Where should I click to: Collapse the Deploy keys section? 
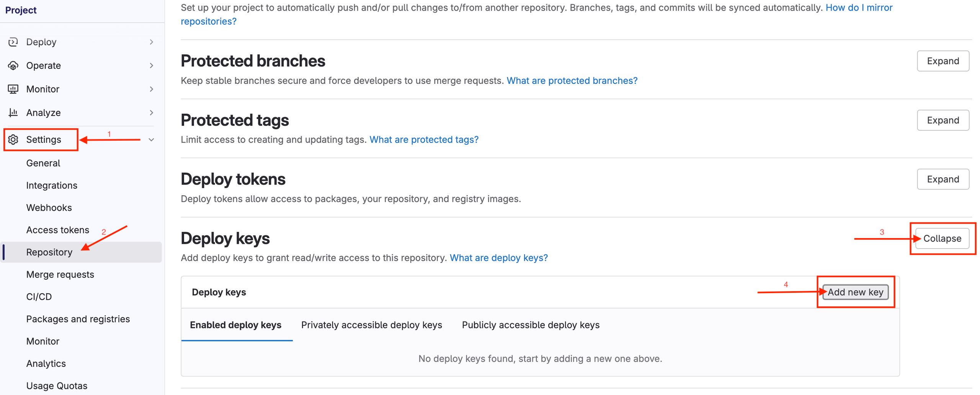[942, 238]
